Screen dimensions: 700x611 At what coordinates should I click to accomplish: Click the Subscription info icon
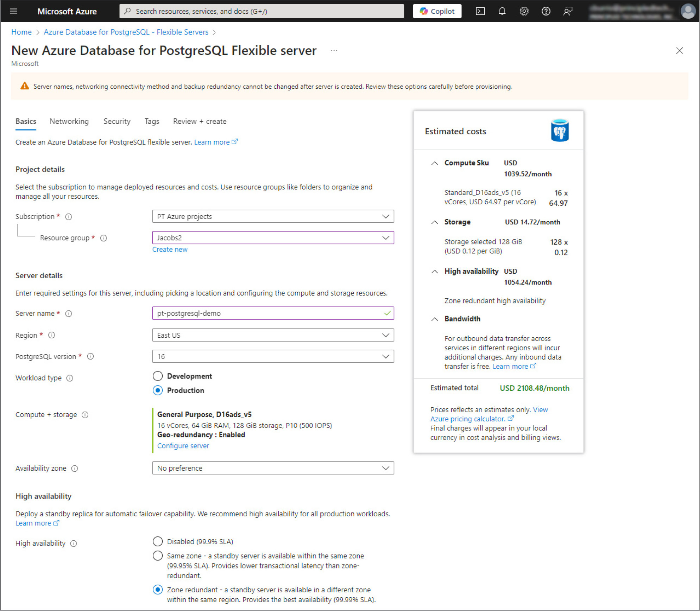click(x=69, y=217)
